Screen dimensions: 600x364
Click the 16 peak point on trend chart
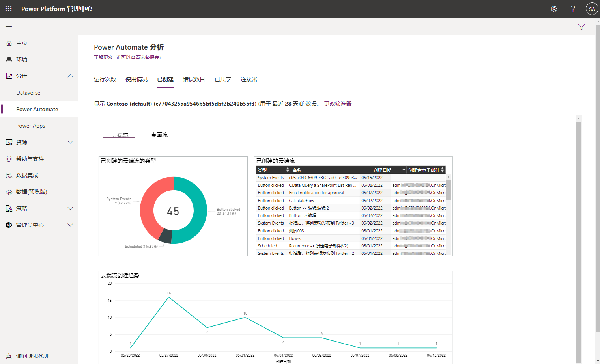click(x=169, y=297)
